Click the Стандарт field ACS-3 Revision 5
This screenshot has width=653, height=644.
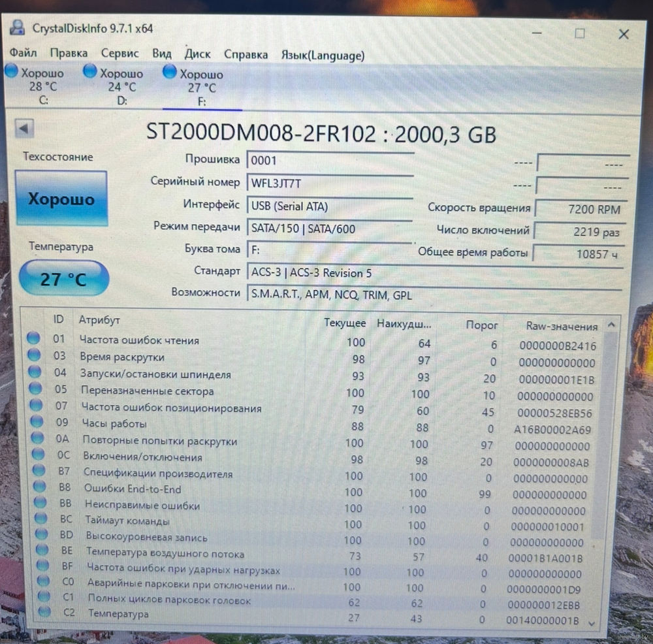435,273
